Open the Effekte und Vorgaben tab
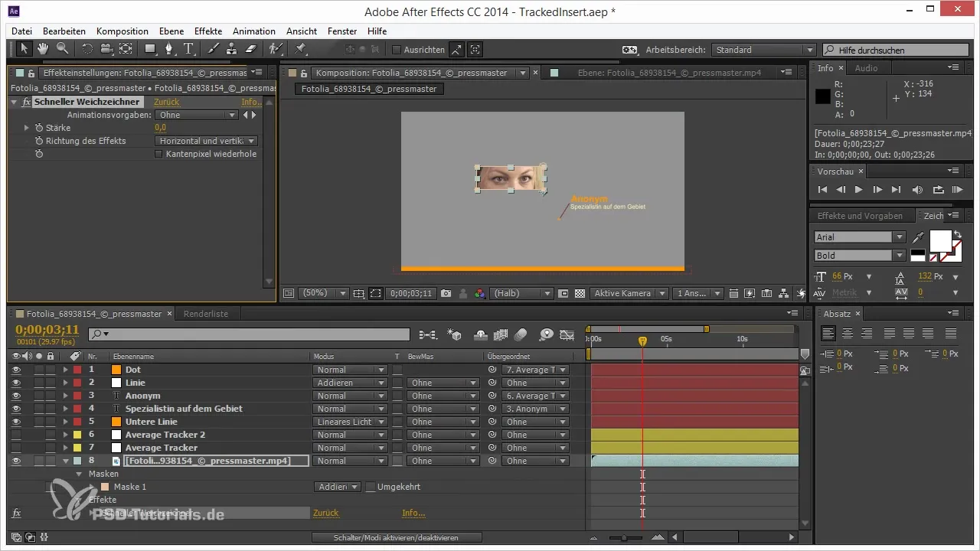Screen dimensions: 980x551 860,216
